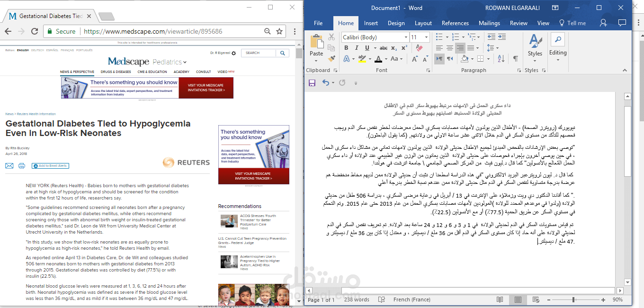Viewport: 644px width, 308px height.
Task: Switch to the References ribbon tab
Action: [x=455, y=23]
